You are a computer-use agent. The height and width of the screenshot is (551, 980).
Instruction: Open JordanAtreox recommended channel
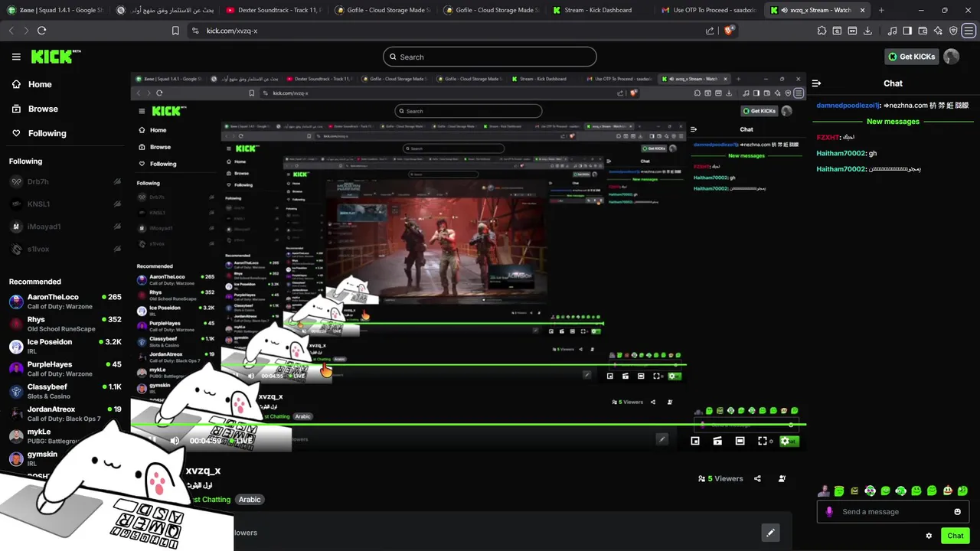click(65, 414)
